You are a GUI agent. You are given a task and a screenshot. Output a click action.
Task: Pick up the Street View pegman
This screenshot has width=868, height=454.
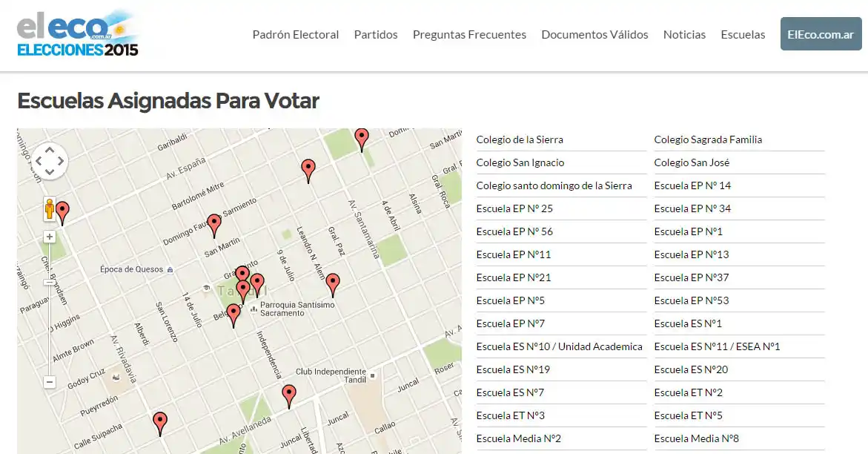point(49,209)
